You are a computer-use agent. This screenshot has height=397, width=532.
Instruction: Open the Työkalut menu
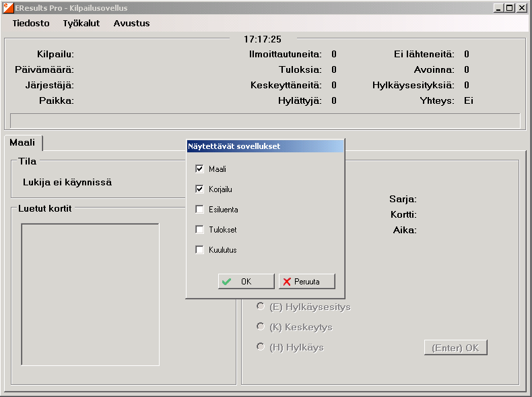coord(81,24)
